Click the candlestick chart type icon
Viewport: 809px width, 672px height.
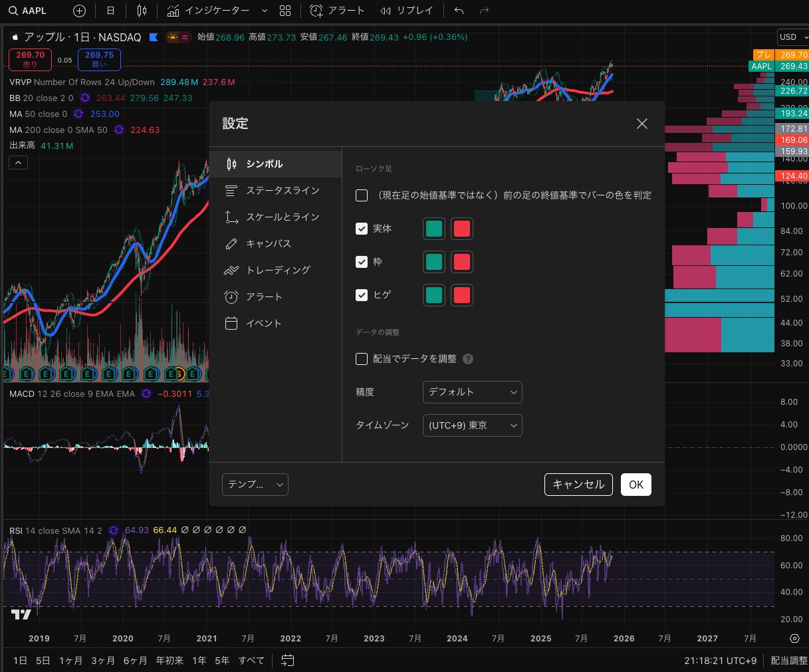[x=141, y=11]
